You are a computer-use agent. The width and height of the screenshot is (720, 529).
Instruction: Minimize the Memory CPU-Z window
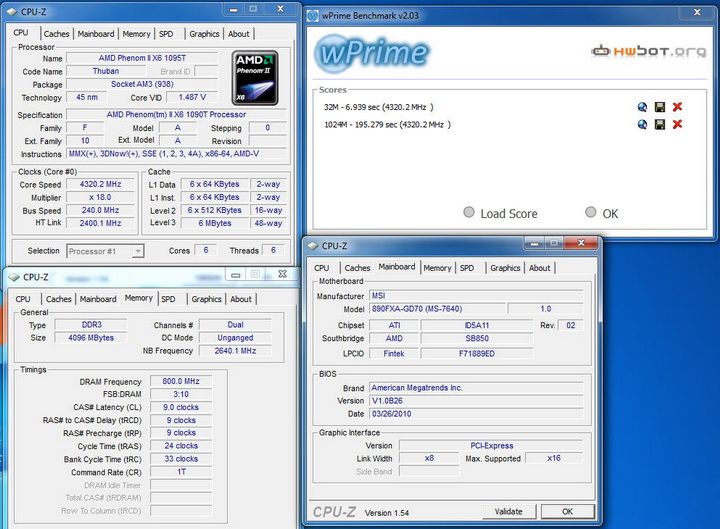coord(236,275)
